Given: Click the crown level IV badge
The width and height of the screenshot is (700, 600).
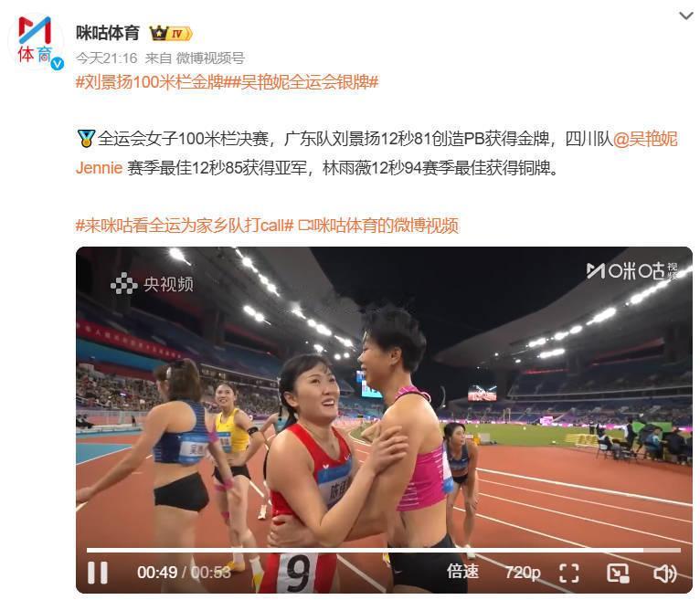Looking at the screenshot, I should click(171, 34).
